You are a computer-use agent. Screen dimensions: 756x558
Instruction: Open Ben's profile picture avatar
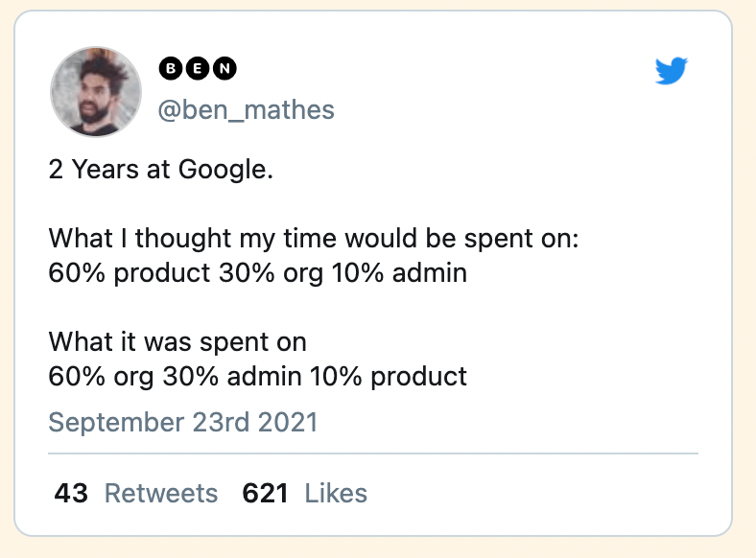coord(96,92)
